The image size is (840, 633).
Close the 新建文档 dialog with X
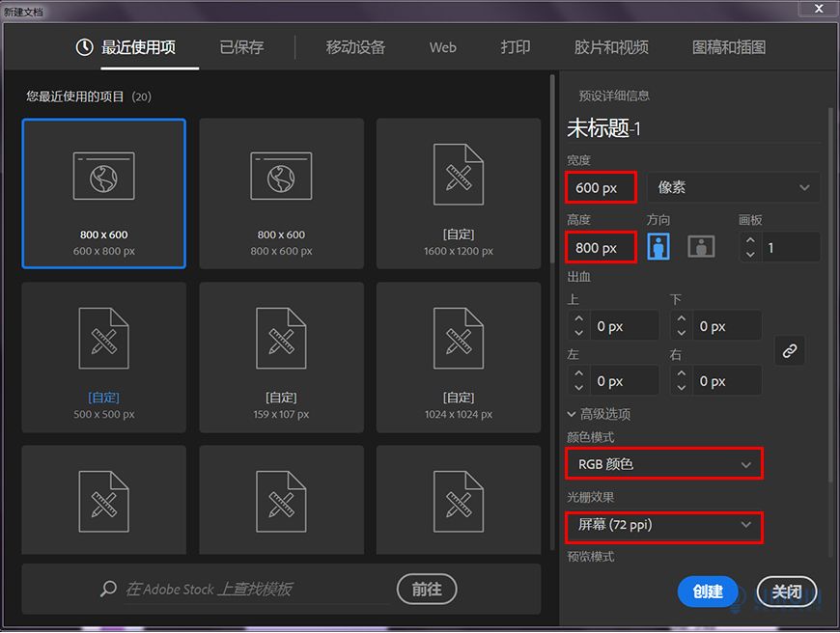click(819, 8)
